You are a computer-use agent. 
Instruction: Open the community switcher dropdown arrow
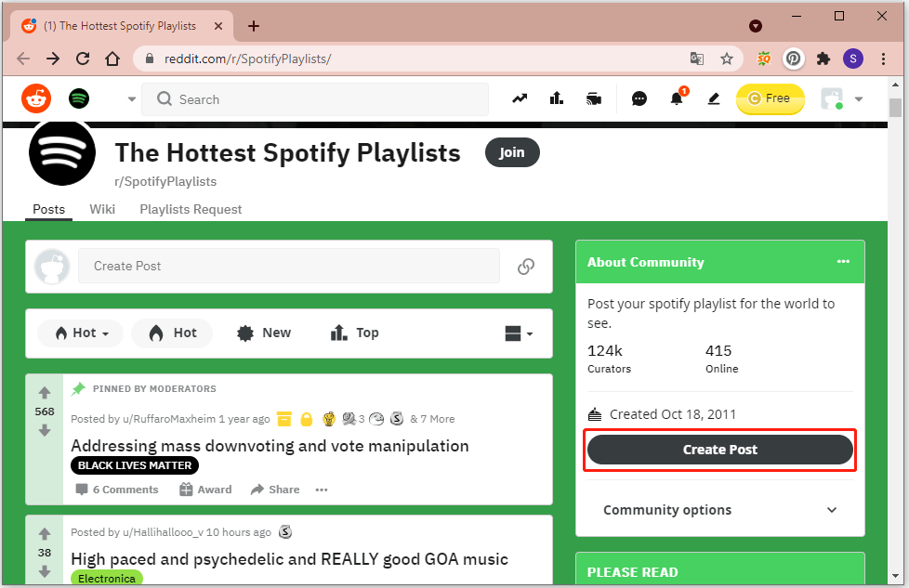132,99
